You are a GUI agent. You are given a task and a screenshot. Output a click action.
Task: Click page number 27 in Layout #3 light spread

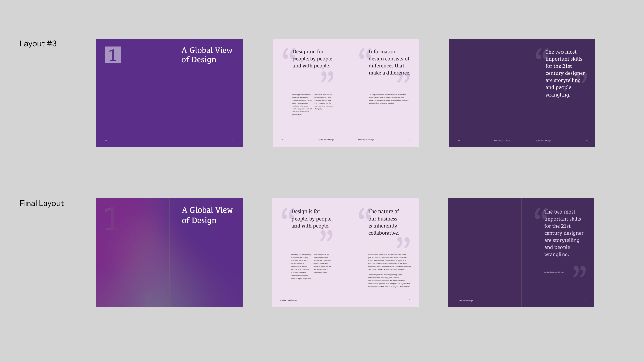[x=409, y=140]
